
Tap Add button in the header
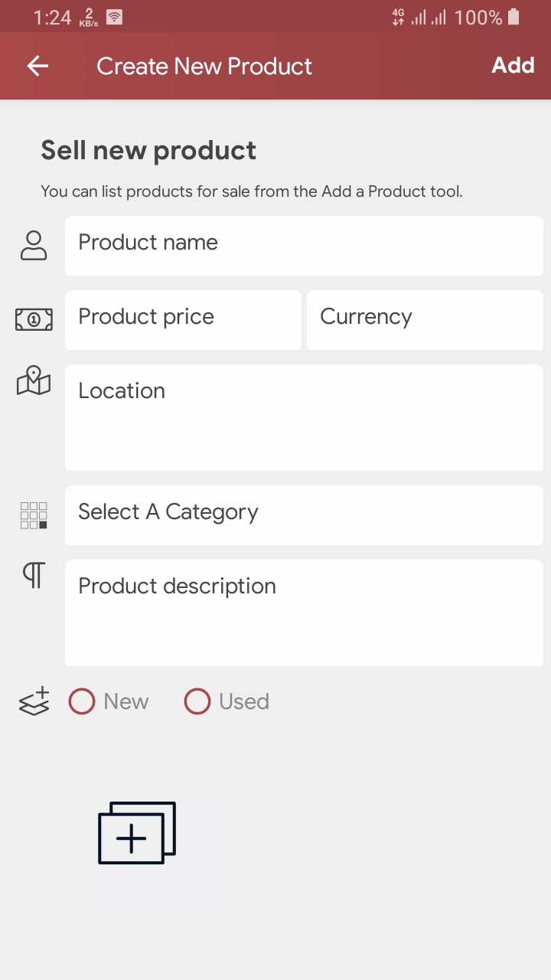click(513, 65)
